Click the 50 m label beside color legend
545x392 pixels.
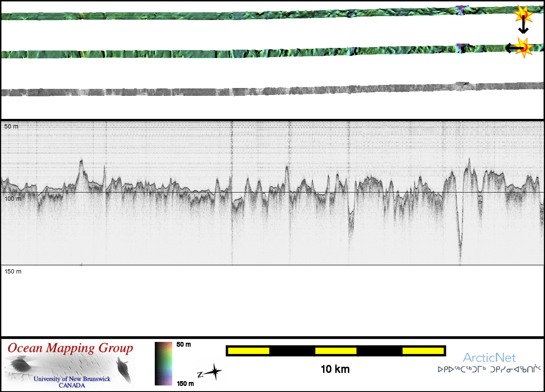184,345
